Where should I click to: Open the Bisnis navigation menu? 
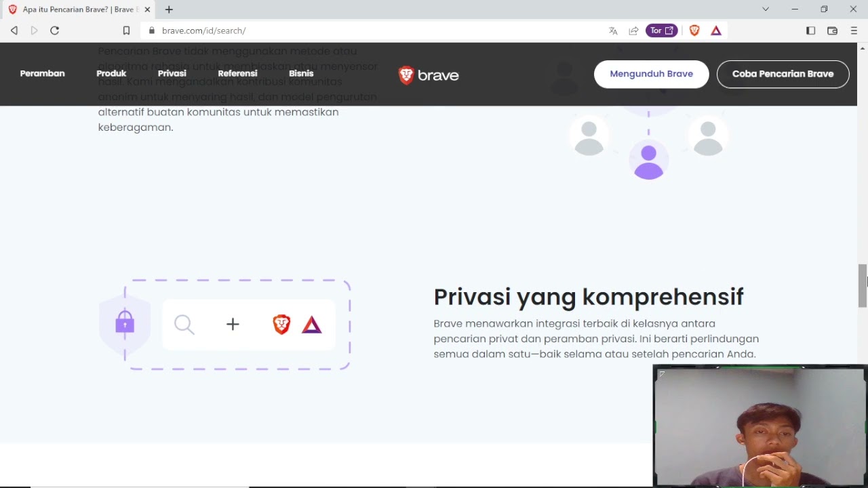click(x=301, y=73)
